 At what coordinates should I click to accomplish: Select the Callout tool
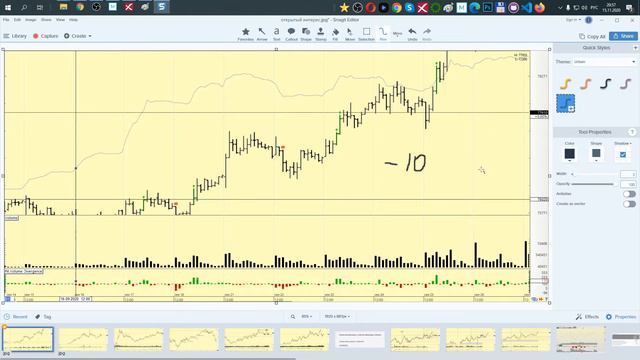pyautogui.click(x=291, y=34)
